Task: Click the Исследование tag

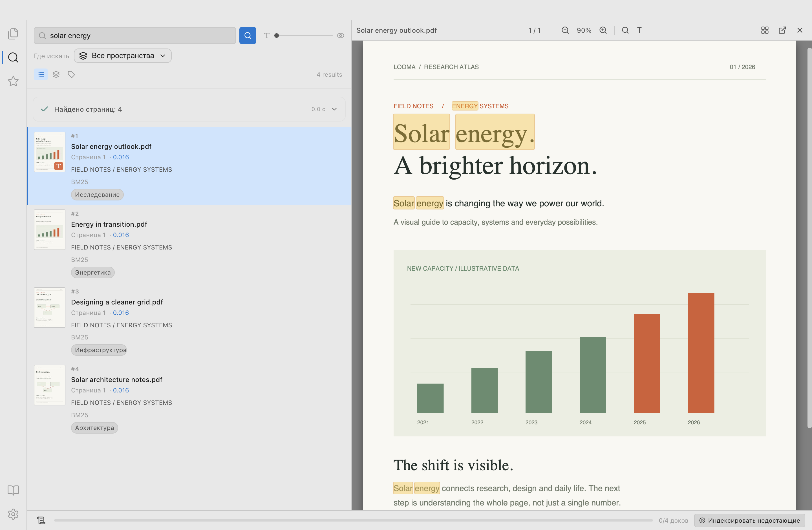Action: click(97, 195)
